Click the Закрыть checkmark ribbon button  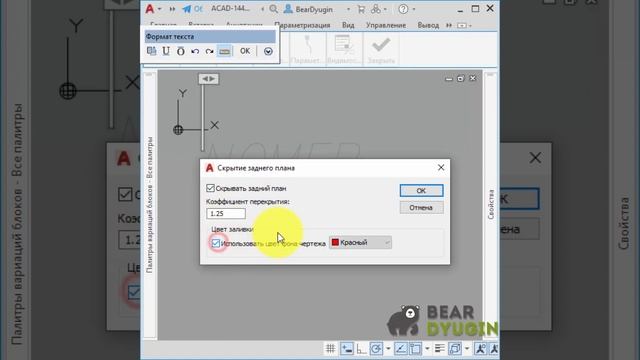(x=381, y=50)
